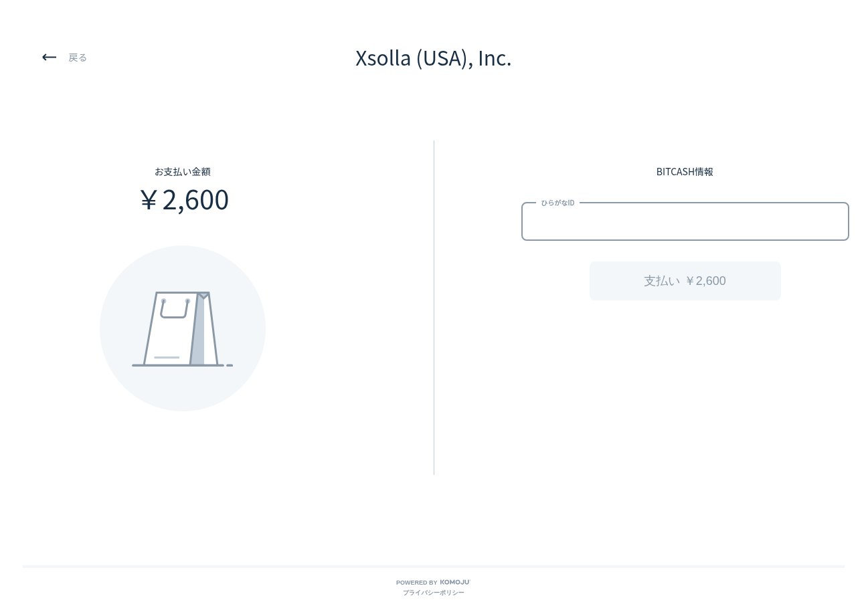Click the 戻る back link text

[78, 58]
